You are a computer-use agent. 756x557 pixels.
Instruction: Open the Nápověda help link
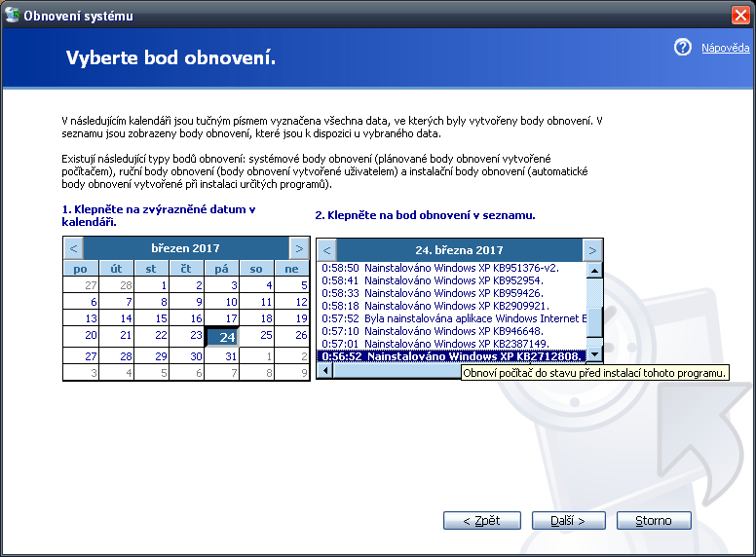725,48
